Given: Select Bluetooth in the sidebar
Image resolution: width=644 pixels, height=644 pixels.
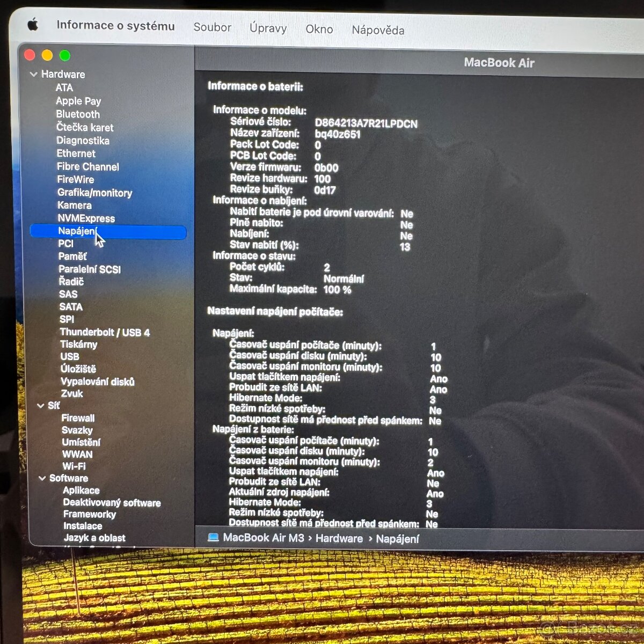Looking at the screenshot, I should [77, 114].
